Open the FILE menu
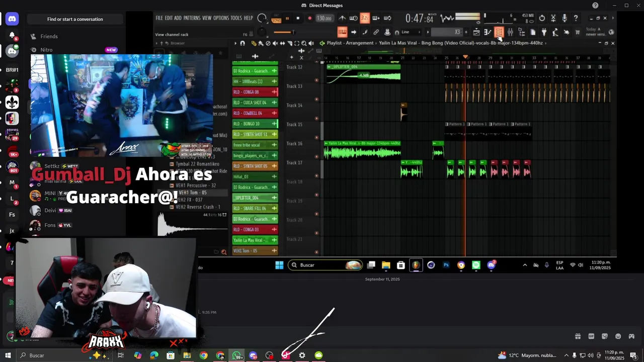 159,18
